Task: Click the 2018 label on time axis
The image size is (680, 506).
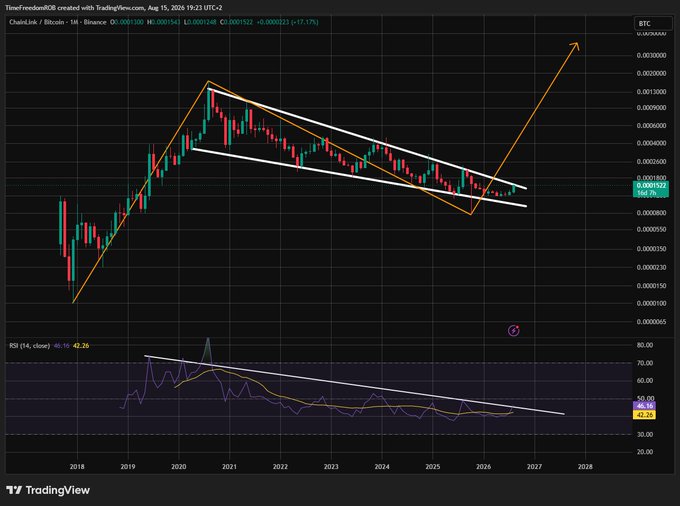Action: (x=77, y=467)
